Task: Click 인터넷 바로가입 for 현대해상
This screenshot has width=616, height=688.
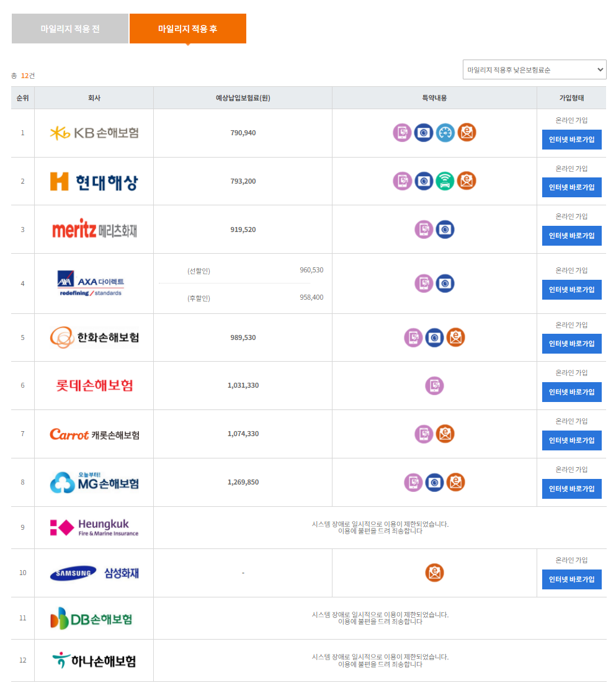Action: click(x=572, y=187)
